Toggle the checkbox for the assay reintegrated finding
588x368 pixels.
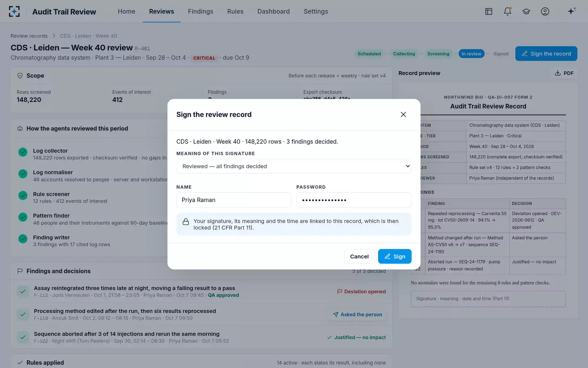tap(23, 292)
